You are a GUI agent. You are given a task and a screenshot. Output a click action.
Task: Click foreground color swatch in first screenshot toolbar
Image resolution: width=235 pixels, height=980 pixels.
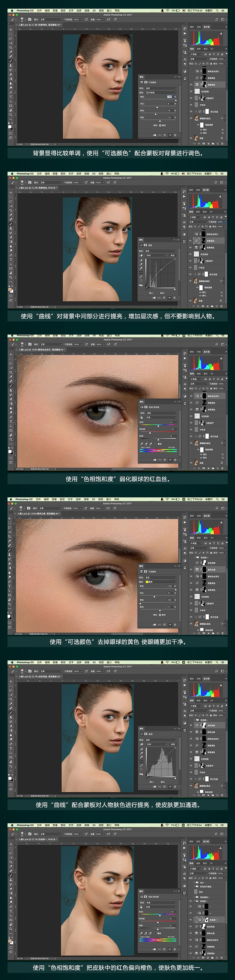[x=10, y=127]
